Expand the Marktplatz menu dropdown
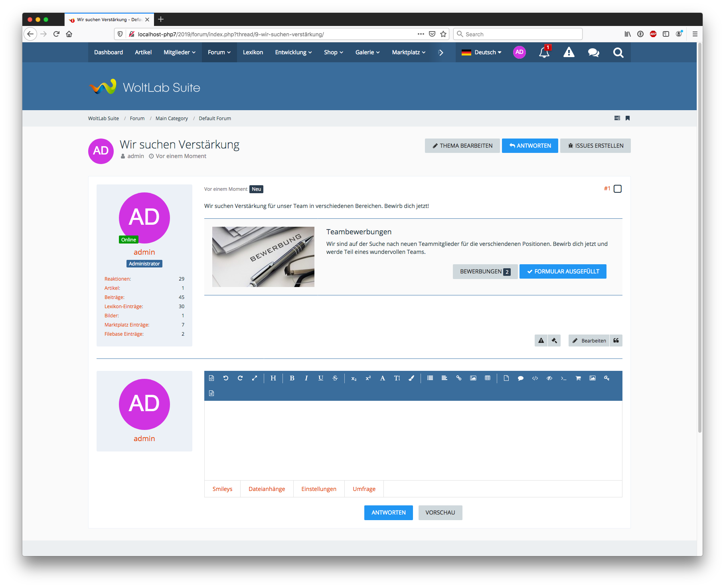Viewport: 725px width, 588px height. point(409,52)
